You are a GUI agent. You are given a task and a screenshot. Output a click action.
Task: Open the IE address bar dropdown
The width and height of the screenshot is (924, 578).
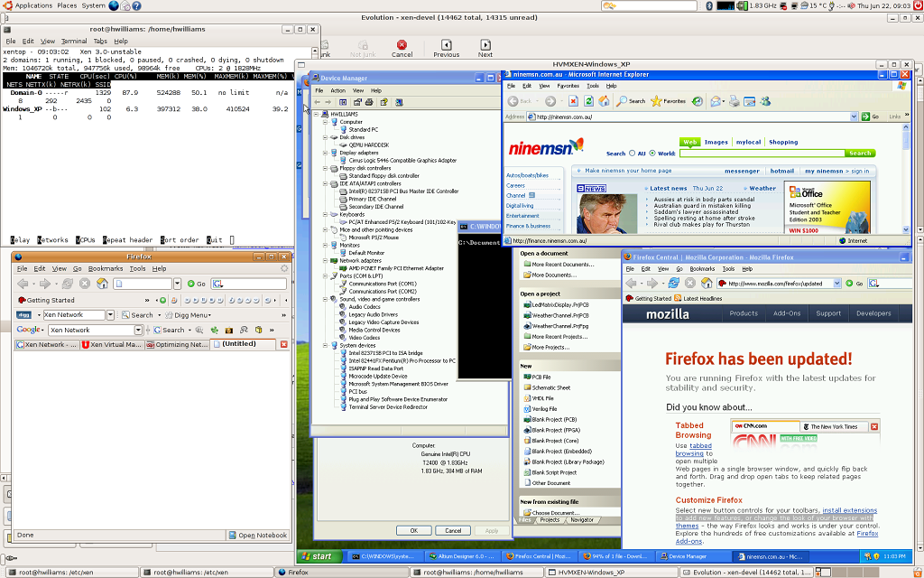[x=853, y=117]
